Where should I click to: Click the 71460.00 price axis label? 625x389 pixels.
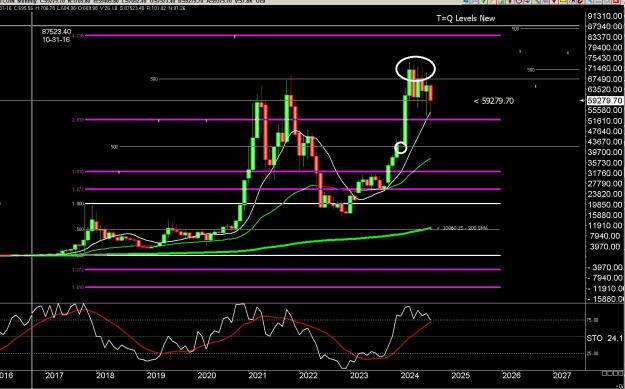click(x=605, y=69)
